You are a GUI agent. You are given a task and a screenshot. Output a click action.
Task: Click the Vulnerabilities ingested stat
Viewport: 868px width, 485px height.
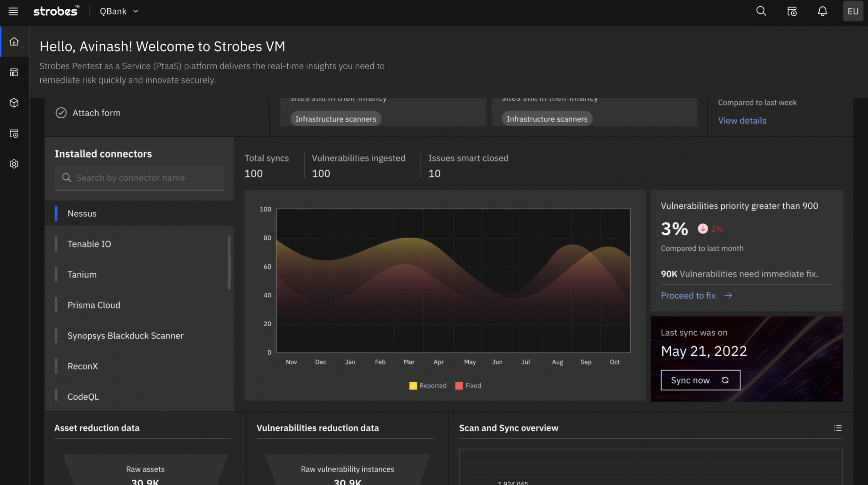pos(359,166)
